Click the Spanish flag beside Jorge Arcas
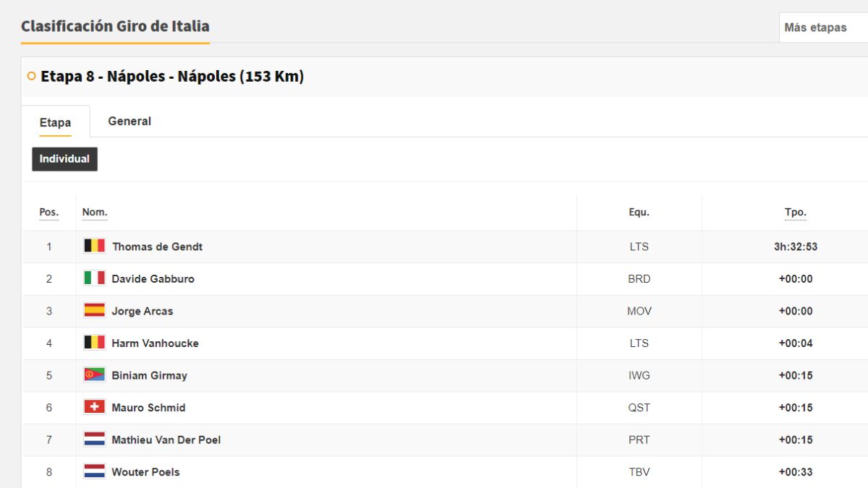Viewport: 868px width, 488px height. pyautogui.click(x=95, y=310)
